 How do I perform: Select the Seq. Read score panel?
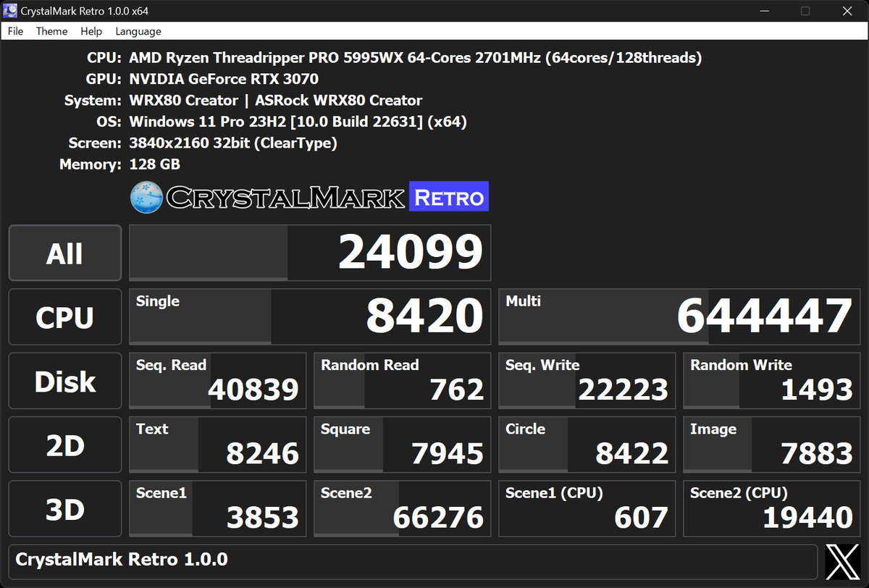217,380
